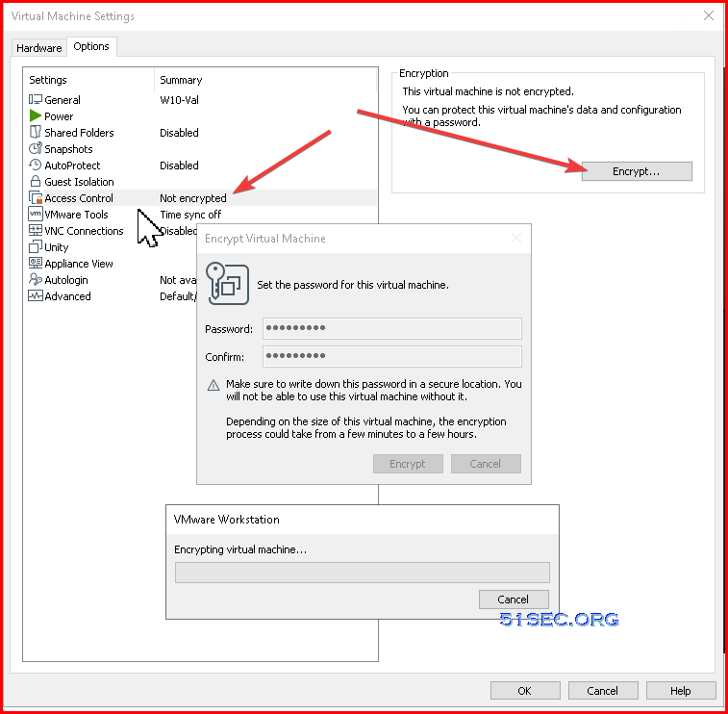This screenshot has width=728, height=714.
Task: Click the General settings monitor icon
Action: coord(36,99)
